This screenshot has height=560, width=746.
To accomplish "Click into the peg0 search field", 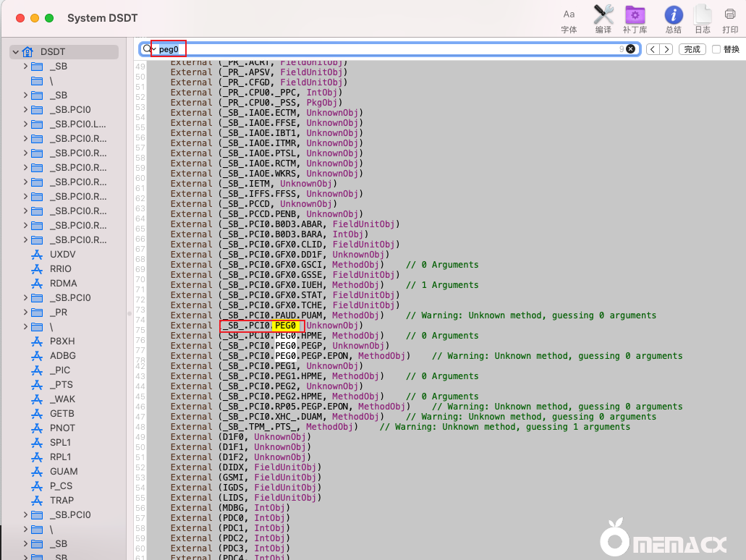I will pos(398,49).
